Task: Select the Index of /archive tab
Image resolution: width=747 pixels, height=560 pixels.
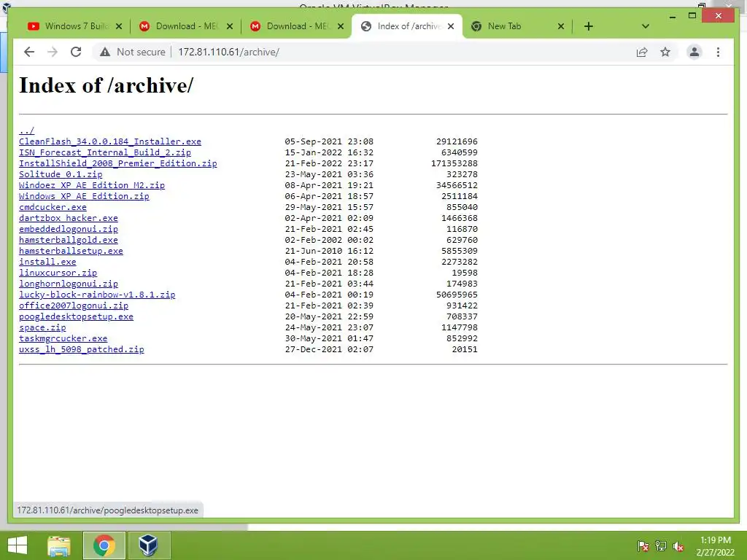Action: (403, 26)
